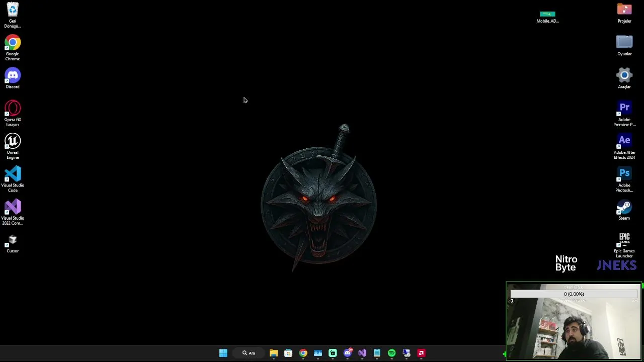The height and width of the screenshot is (362, 644).
Task: Select the Visual Studio Code desktop icon
Action: (x=13, y=179)
